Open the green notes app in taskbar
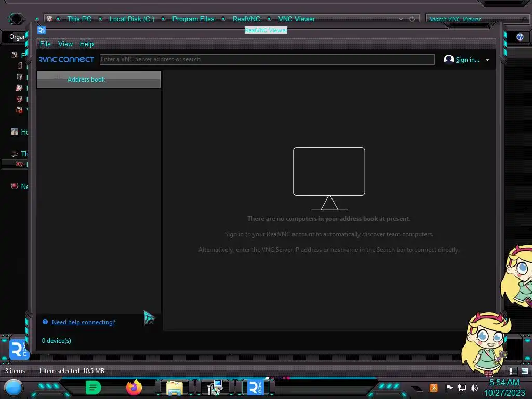The image size is (532, 399). [94, 388]
